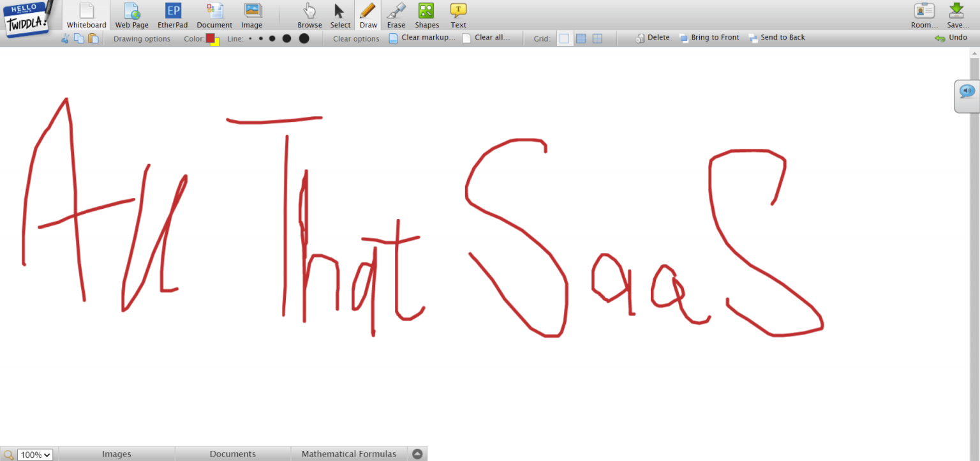This screenshot has width=980, height=461.
Task: Open the zoom percentage dropdown
Action: coord(36,454)
